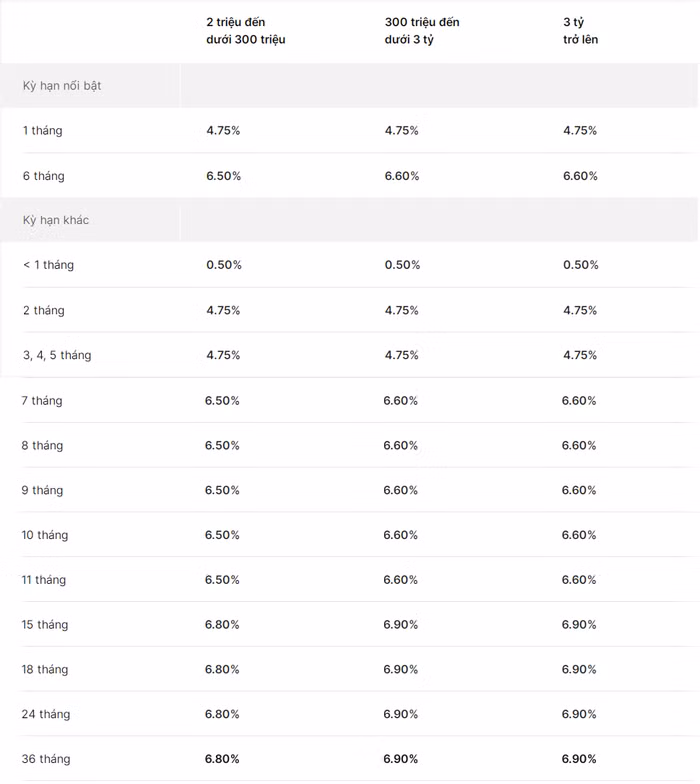This screenshot has height=784, width=700.
Task: Click the "3, 4, 5 tháng" row label
Action: point(57,355)
